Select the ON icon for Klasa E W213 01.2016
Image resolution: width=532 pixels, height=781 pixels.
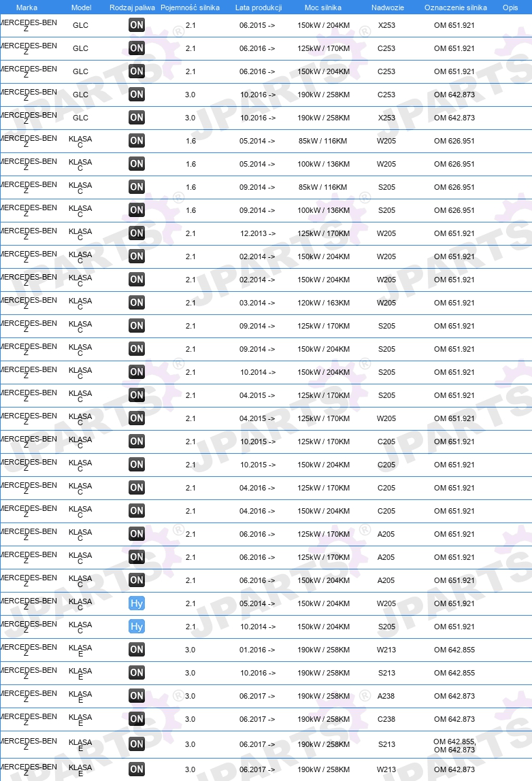point(137,650)
